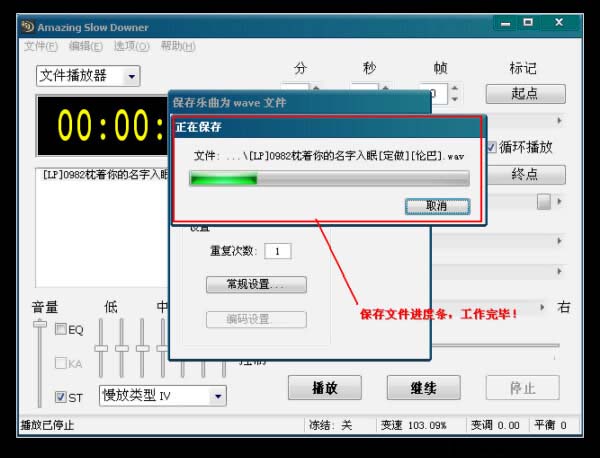Click the Amazing Slow Downer title bar icon
600x458 pixels.
28,27
